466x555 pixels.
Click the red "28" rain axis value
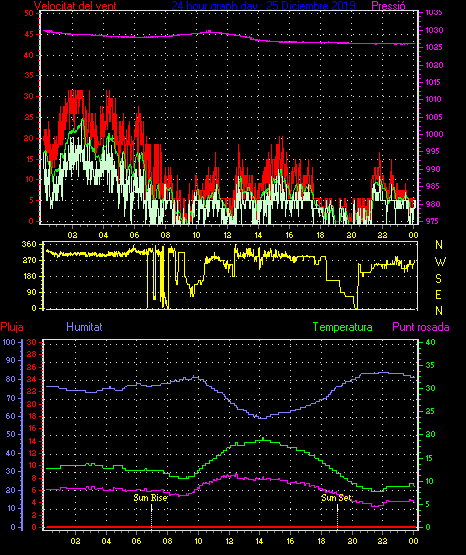tap(32, 354)
